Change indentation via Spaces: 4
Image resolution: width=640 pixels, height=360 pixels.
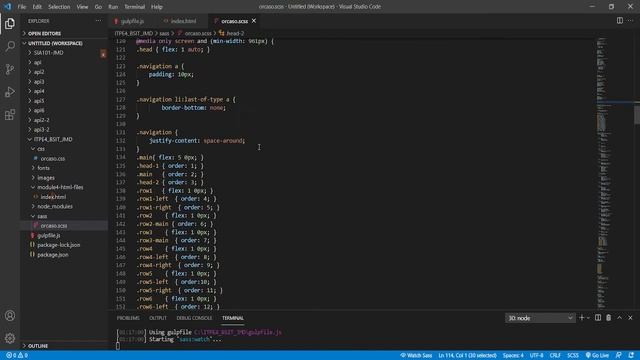(x=513, y=355)
